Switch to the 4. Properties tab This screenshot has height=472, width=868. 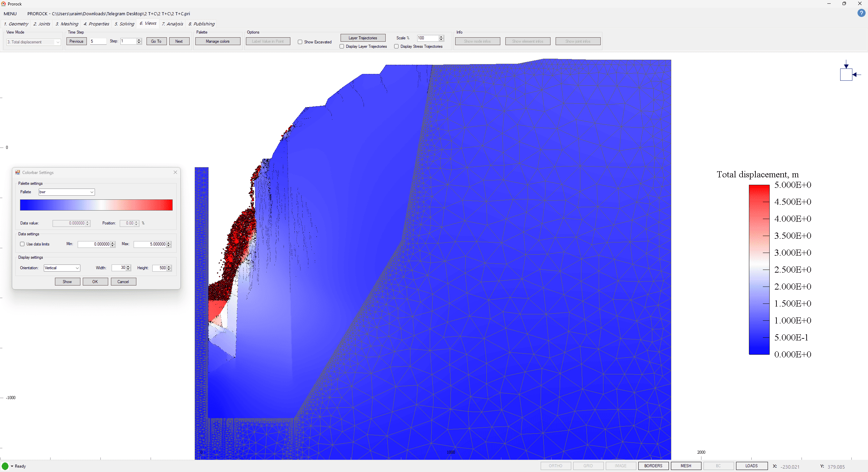tap(96, 24)
